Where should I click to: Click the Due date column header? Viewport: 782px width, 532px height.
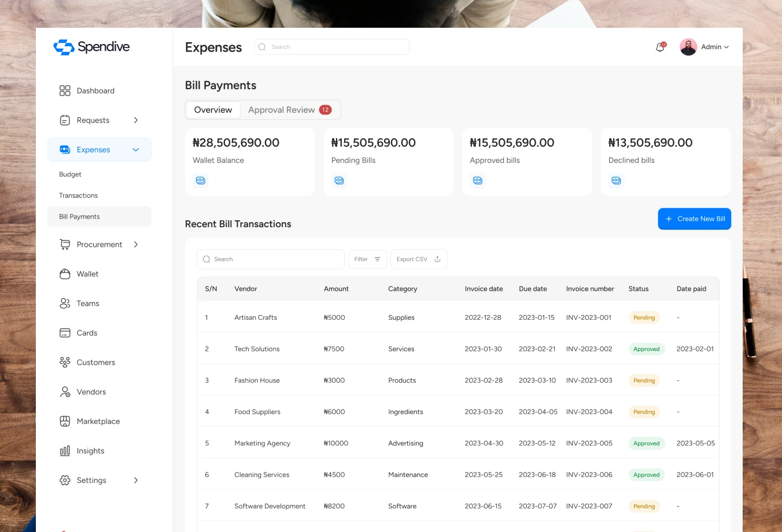click(533, 289)
